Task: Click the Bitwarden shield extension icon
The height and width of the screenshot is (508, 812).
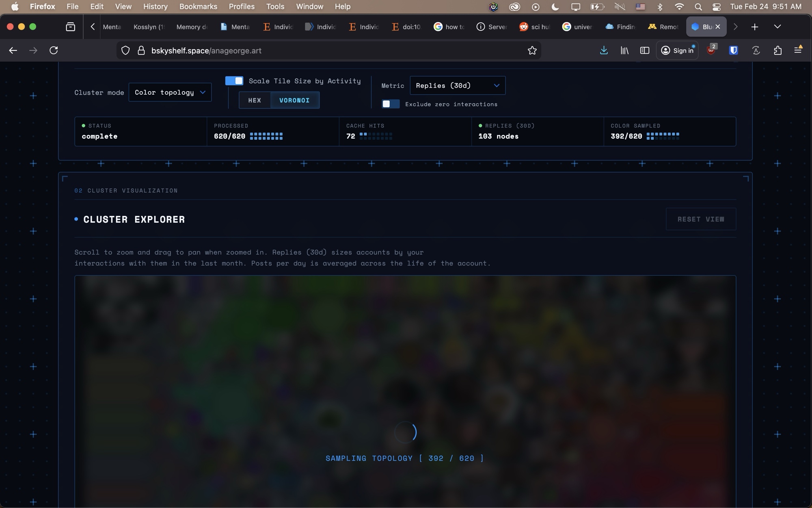Action: 733,50
